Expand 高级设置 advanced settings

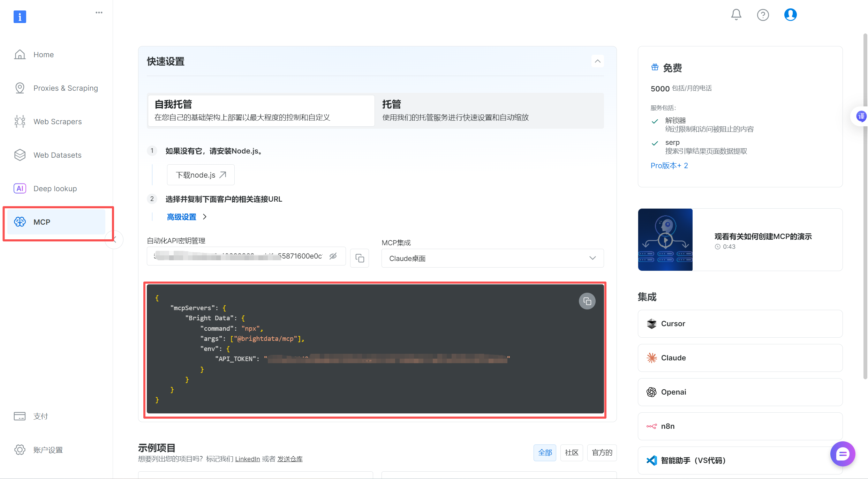click(x=187, y=217)
